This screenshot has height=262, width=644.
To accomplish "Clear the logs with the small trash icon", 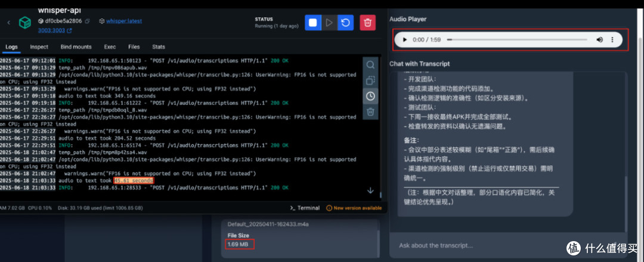I will pos(370,112).
